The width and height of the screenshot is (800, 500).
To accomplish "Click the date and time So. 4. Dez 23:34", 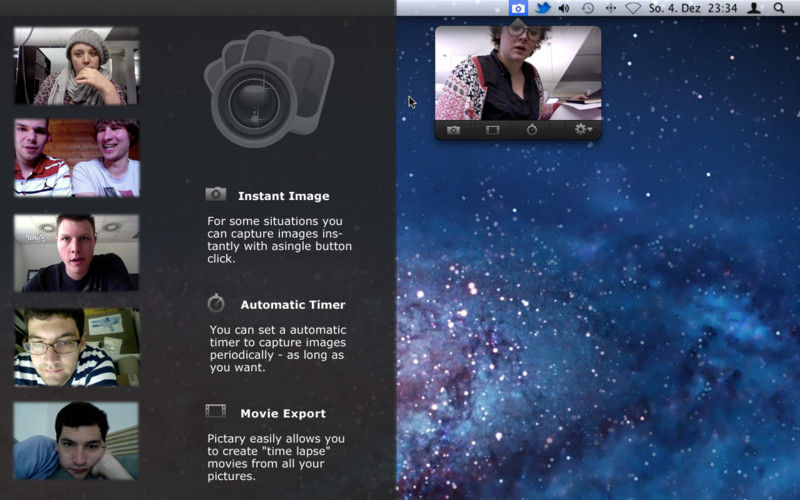I will click(693, 8).
